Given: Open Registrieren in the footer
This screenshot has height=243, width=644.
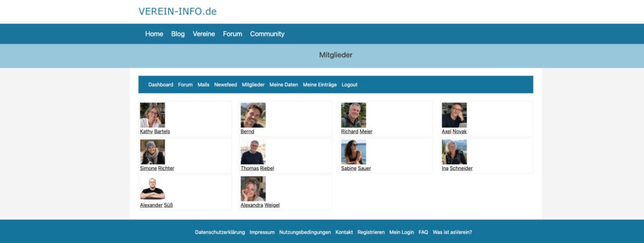Looking at the screenshot, I should (x=371, y=232).
